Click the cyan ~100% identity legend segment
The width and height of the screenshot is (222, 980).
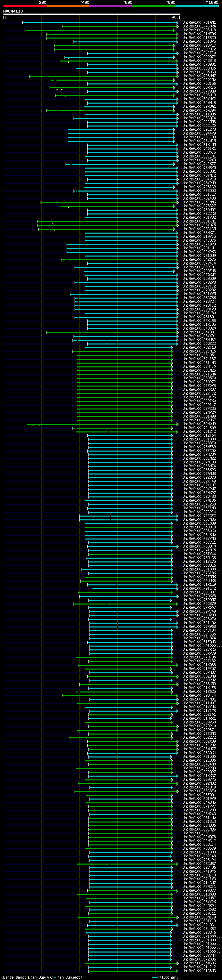[197, 6]
